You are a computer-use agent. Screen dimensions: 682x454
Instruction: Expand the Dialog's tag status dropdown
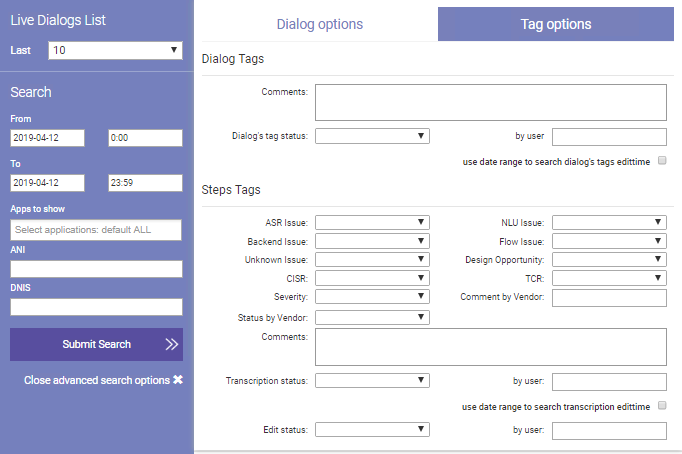tap(372, 137)
